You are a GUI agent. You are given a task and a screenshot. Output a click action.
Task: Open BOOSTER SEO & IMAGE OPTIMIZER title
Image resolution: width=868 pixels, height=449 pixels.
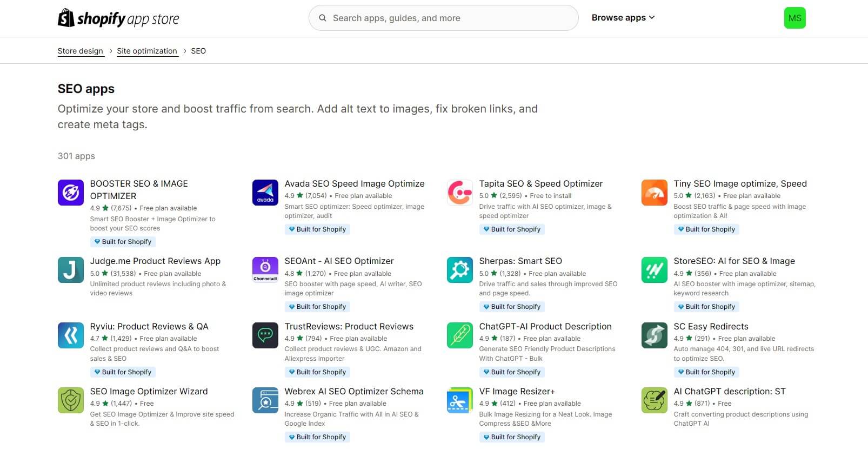coord(139,190)
